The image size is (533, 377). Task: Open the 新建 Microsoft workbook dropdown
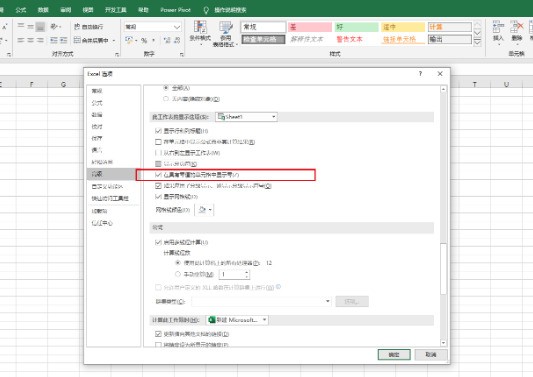(237, 320)
